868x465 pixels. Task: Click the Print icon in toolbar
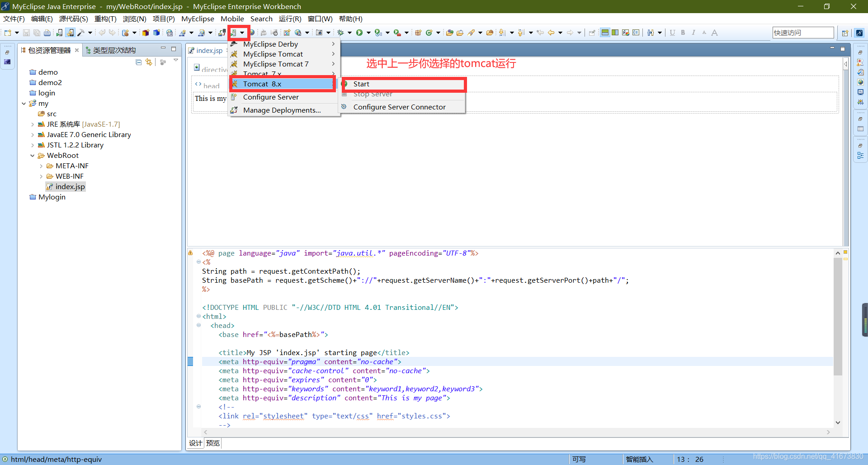pyautogui.click(x=47, y=33)
